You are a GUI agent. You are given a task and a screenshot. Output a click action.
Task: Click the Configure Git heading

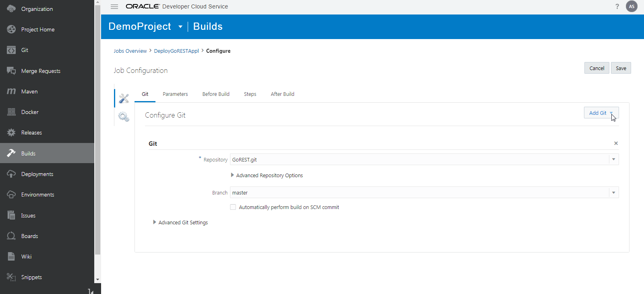pyautogui.click(x=165, y=115)
